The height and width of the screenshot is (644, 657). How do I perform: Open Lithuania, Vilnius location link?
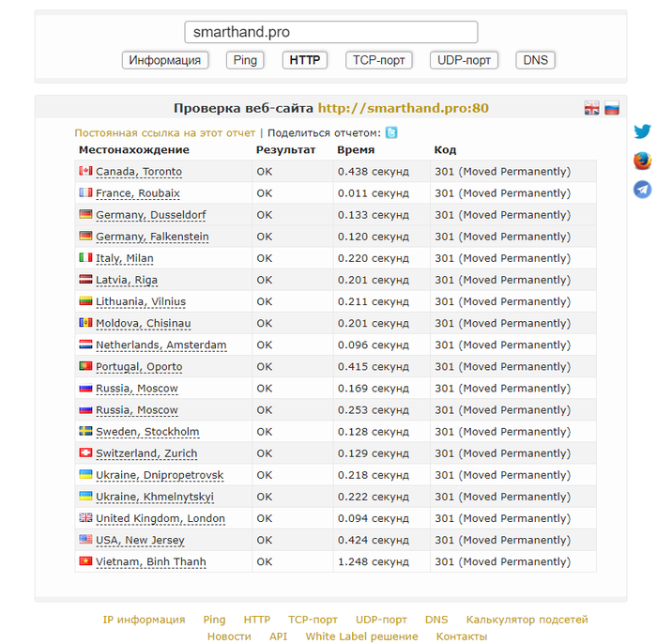tap(141, 302)
